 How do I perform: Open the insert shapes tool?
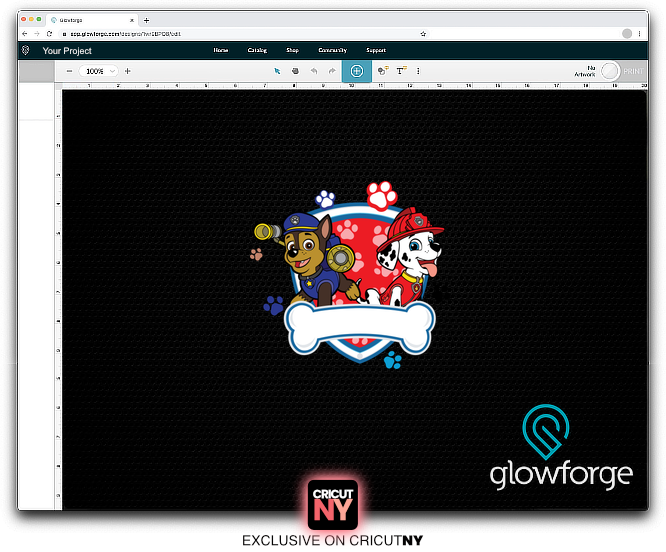point(383,71)
